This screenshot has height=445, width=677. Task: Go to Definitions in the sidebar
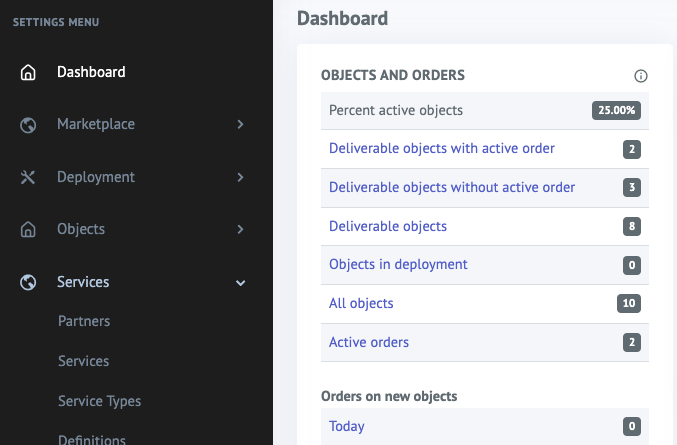tap(92, 439)
